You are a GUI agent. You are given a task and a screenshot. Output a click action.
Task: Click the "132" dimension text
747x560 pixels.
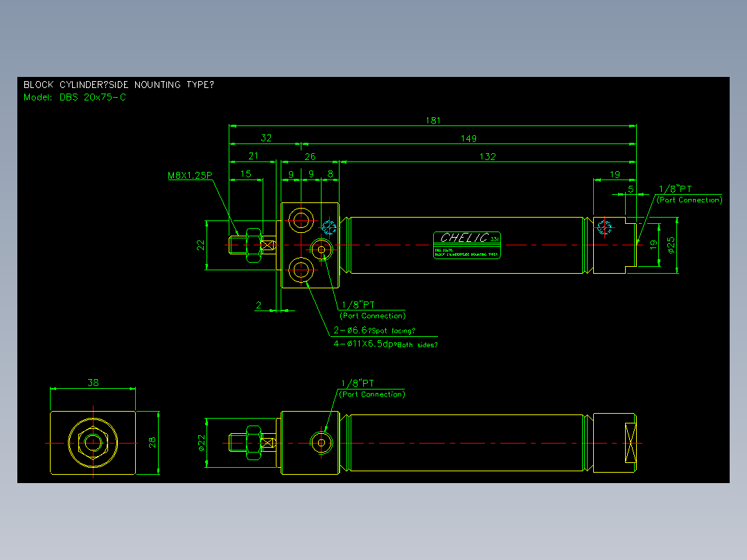(487, 157)
